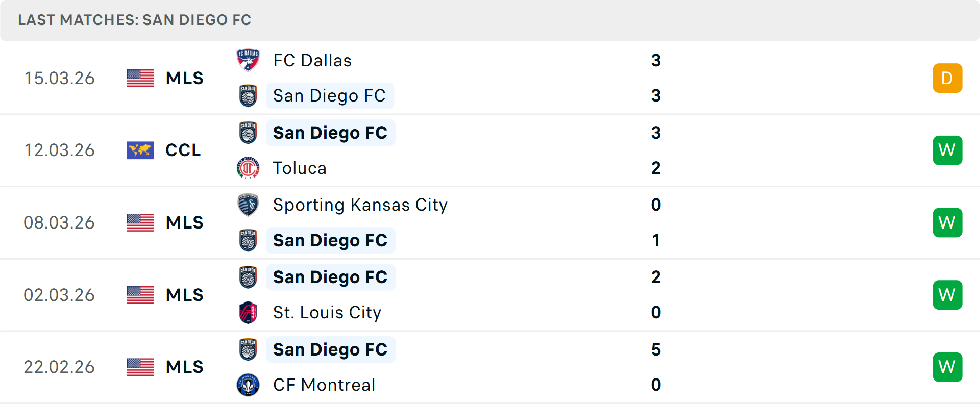This screenshot has width=980, height=404.
Task: Select MLS label on 08.03.26 match
Action: [185, 223]
